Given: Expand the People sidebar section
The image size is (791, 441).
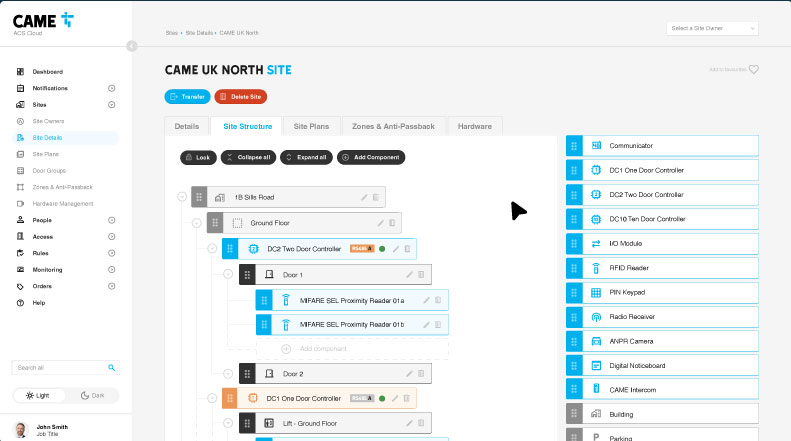Looking at the screenshot, I should (111, 220).
